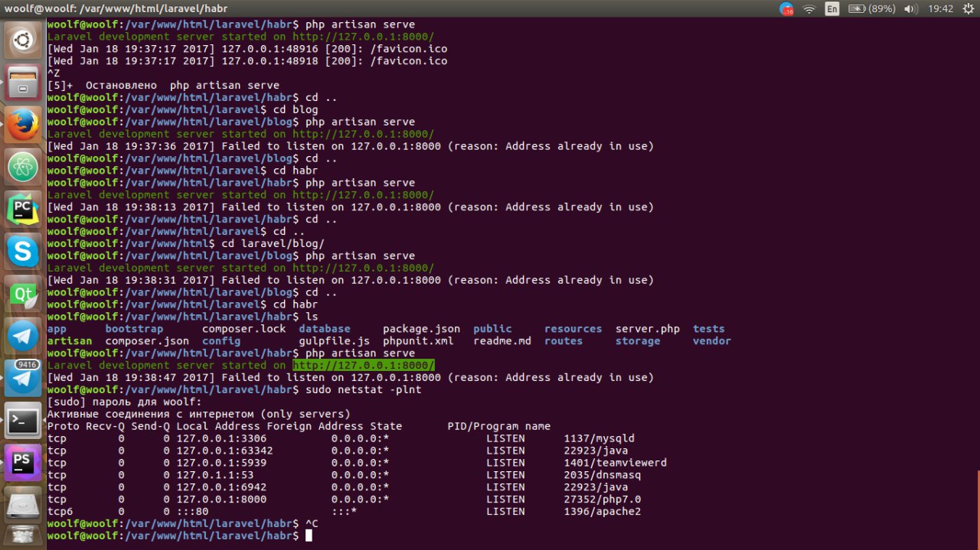Click the terminal cursor on the last prompt
The height and width of the screenshot is (550, 980).
click(309, 535)
